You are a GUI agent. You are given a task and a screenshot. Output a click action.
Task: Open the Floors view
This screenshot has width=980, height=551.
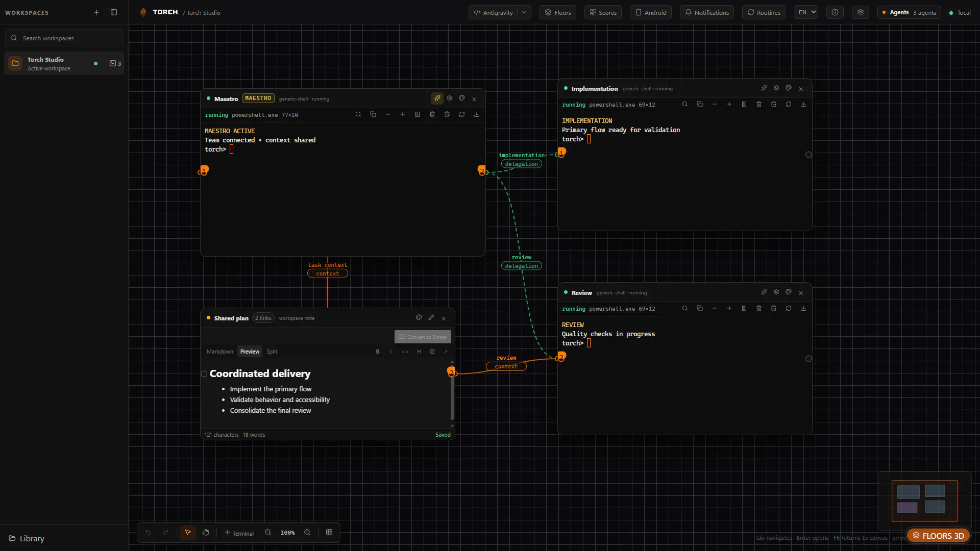tap(558, 12)
